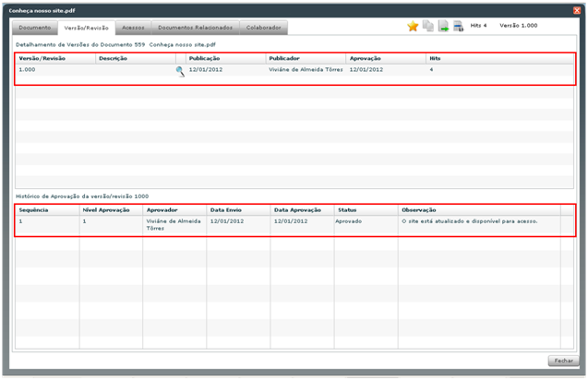Click the Data Aprovação value 12/01/2012
The image size is (588, 380).
(x=291, y=221)
